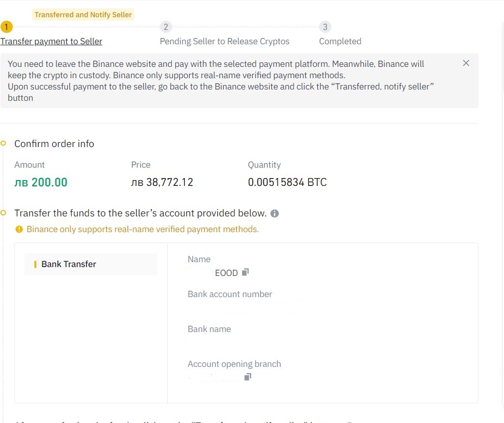
Task: Click the Bank name field label
Action: click(x=209, y=329)
